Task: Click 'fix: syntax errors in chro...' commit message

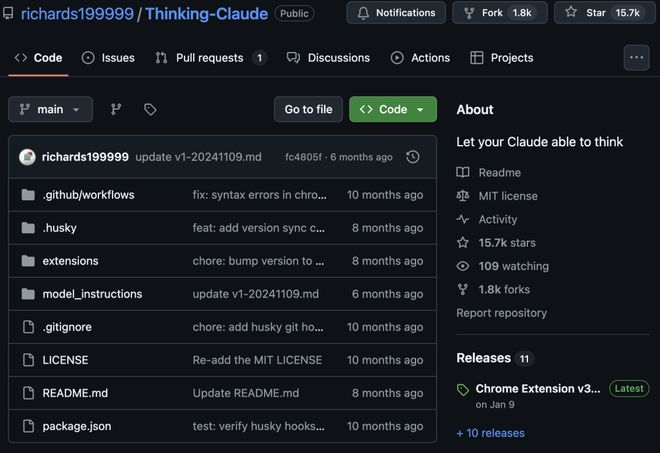Action: (x=259, y=195)
